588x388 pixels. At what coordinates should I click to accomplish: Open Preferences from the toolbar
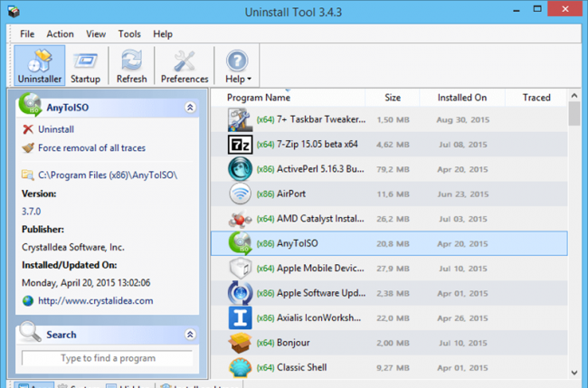(185, 66)
